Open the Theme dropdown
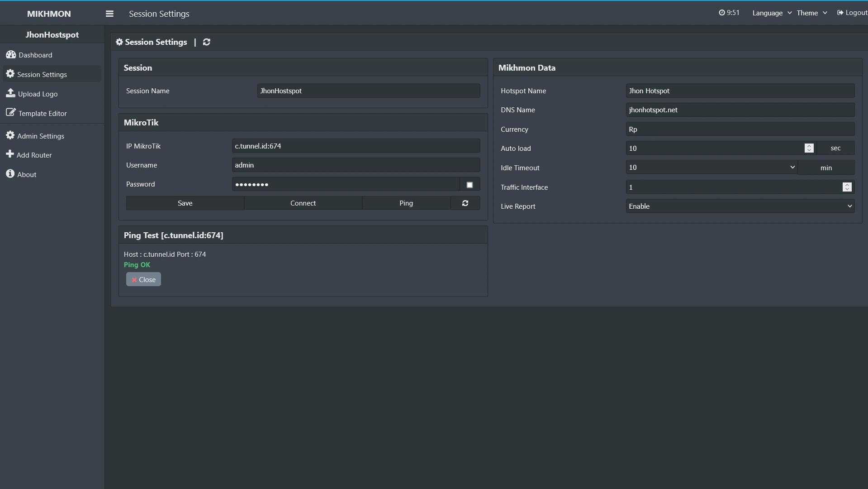The image size is (868, 489). coord(812,13)
